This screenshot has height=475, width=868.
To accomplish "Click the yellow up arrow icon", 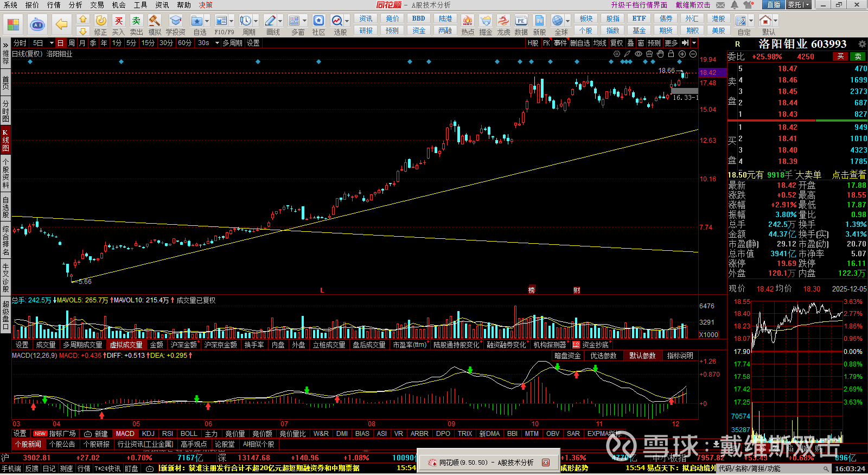I will 83,19.
